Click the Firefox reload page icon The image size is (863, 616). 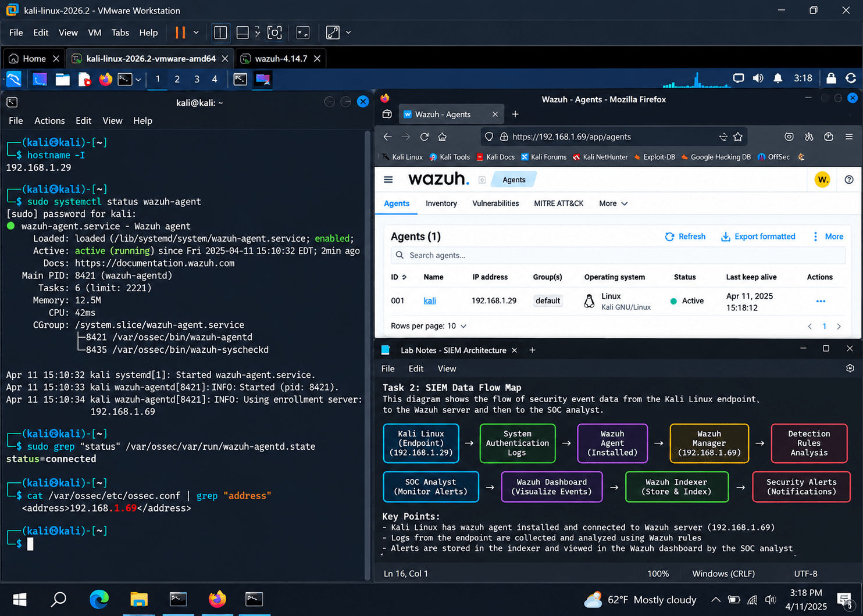[425, 137]
